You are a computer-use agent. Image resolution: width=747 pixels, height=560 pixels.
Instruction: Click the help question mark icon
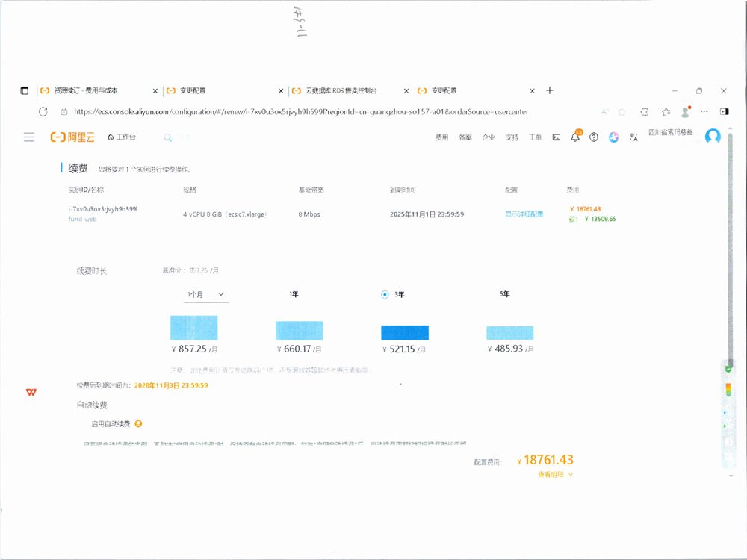[594, 137]
